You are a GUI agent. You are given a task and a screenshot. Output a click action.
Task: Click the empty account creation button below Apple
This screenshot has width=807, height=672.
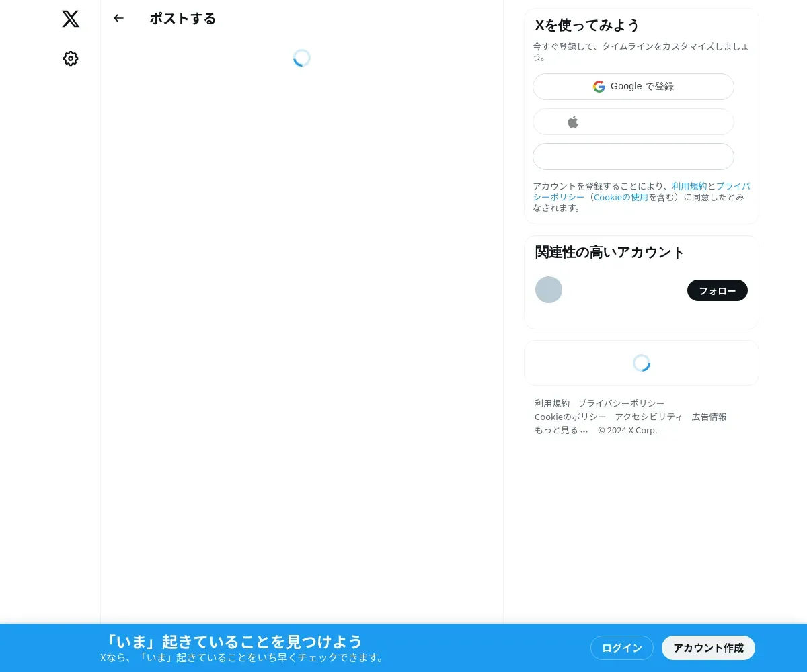[633, 157]
